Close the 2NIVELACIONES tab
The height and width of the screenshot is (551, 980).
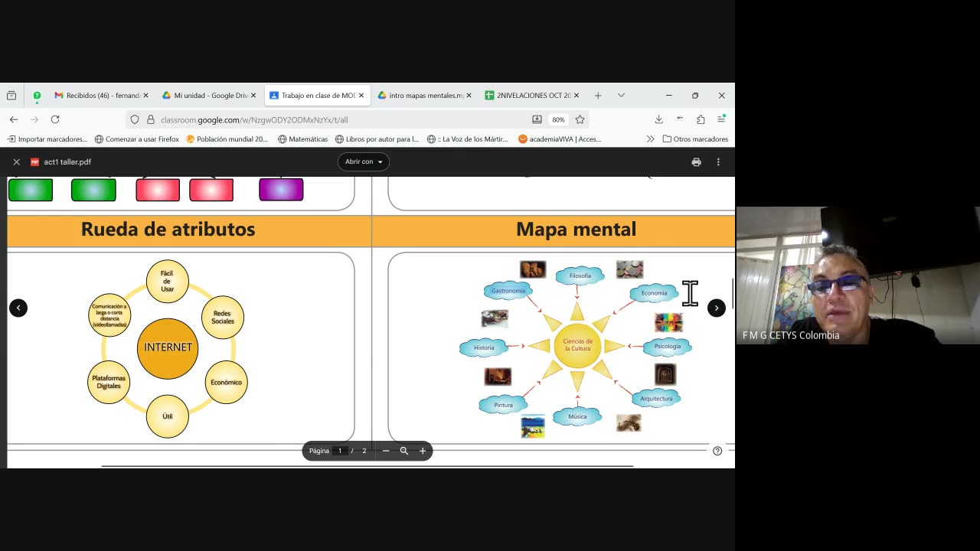577,96
